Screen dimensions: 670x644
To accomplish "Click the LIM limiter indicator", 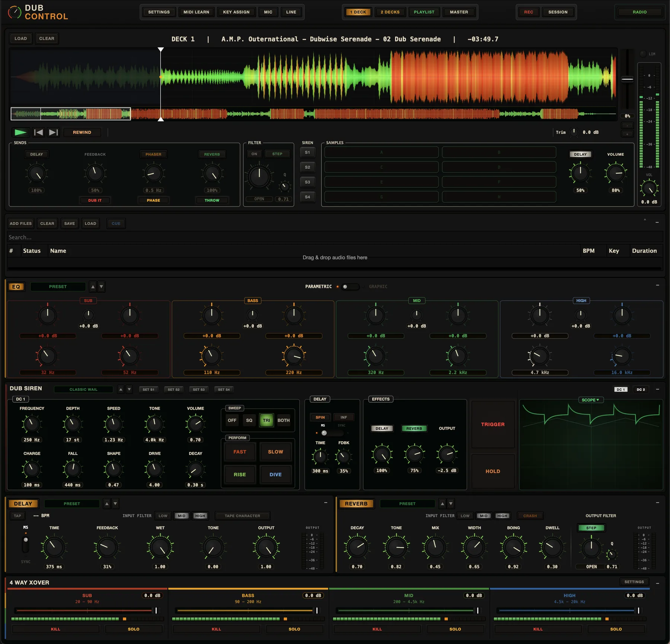I will coord(643,54).
